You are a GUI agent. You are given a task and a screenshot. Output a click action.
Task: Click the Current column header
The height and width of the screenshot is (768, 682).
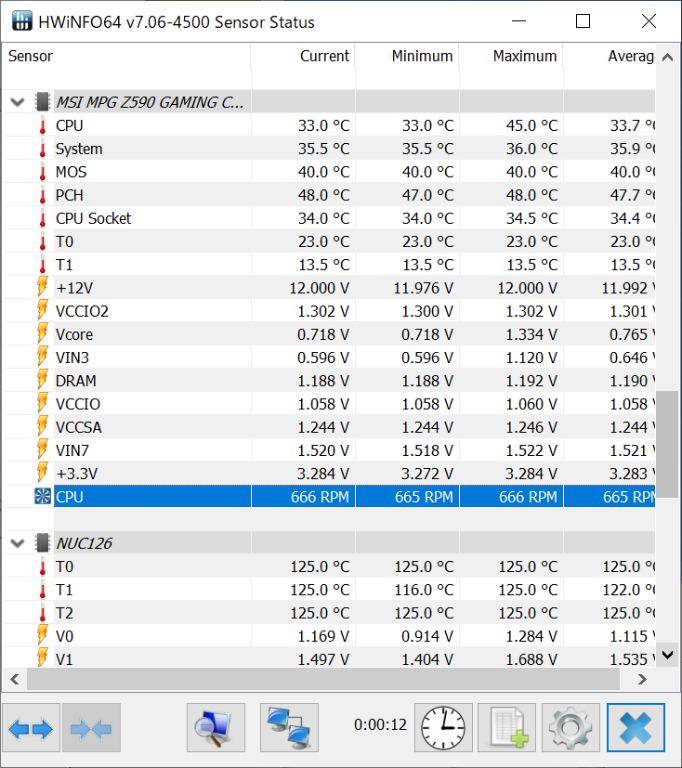303,56
